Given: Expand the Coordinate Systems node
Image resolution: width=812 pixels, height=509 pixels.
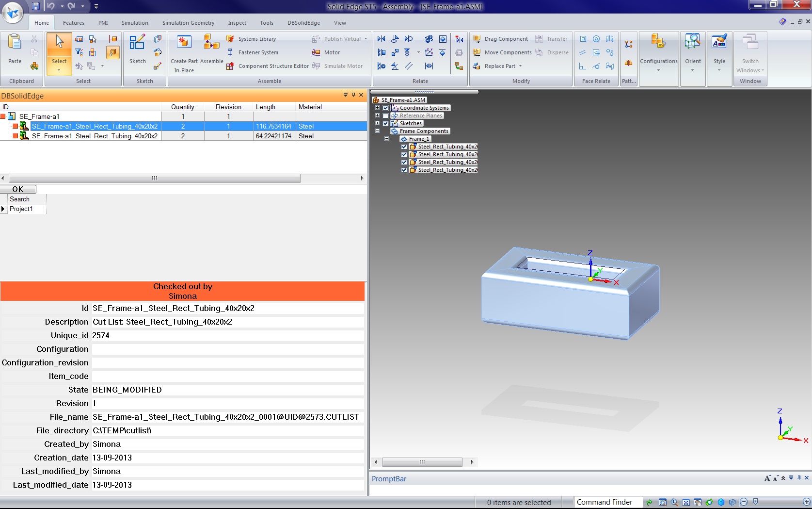Looking at the screenshot, I should pyautogui.click(x=377, y=108).
